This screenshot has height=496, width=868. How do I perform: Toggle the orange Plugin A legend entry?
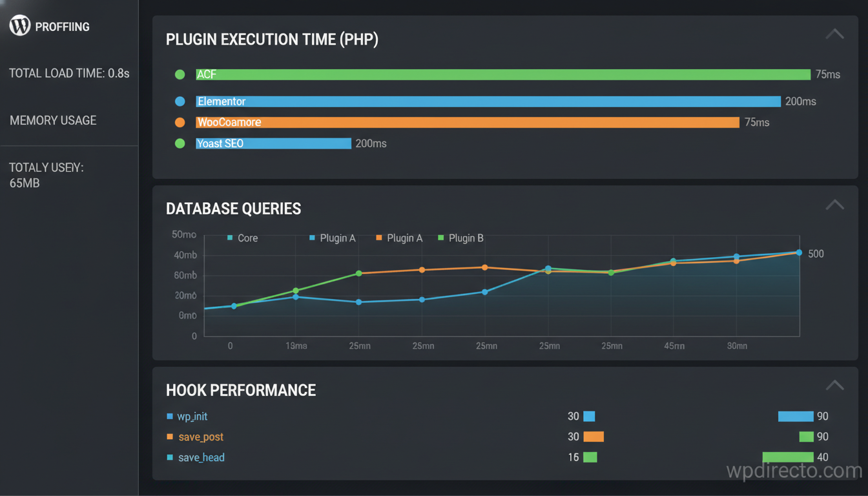coord(399,238)
